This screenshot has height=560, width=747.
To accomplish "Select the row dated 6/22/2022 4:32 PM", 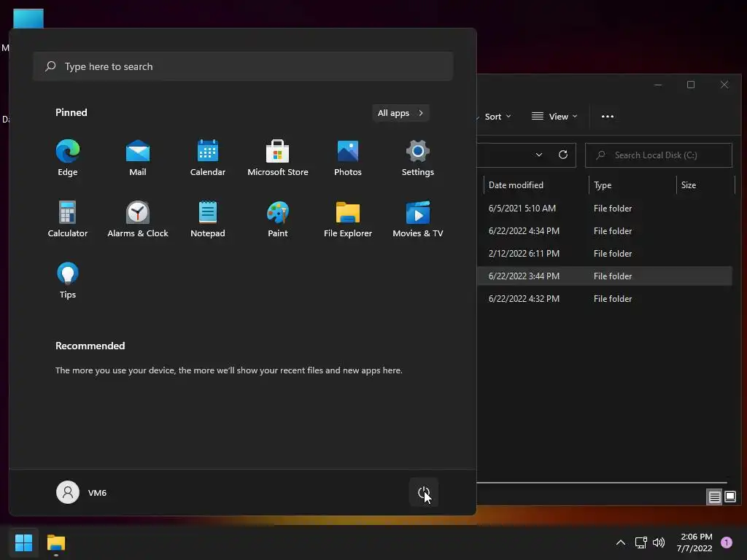I will [x=604, y=298].
